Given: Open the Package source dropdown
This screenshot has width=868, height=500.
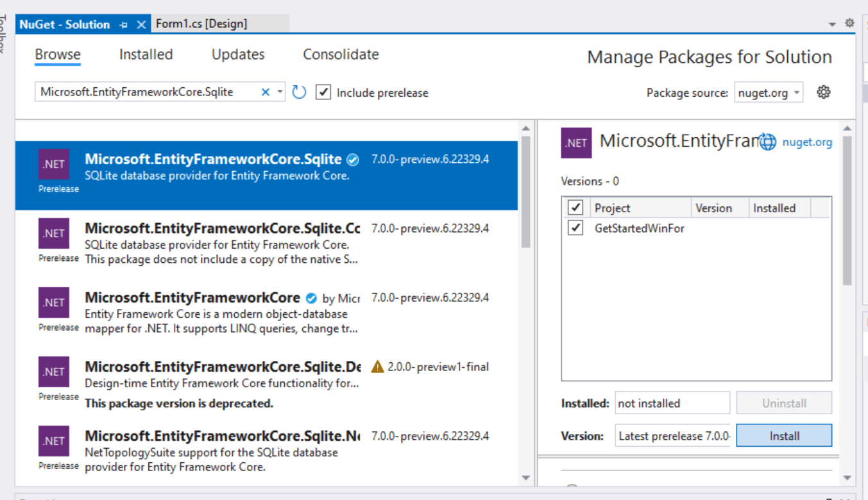Looking at the screenshot, I should click(768, 92).
